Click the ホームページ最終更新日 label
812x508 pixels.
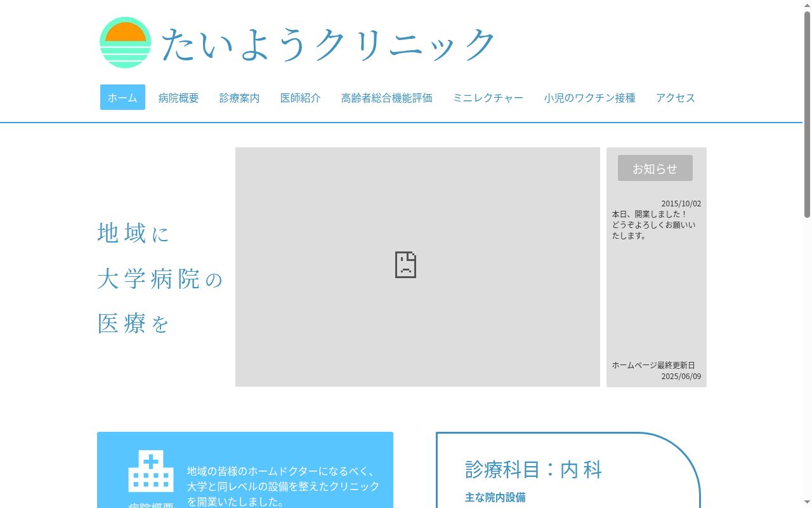click(x=653, y=365)
